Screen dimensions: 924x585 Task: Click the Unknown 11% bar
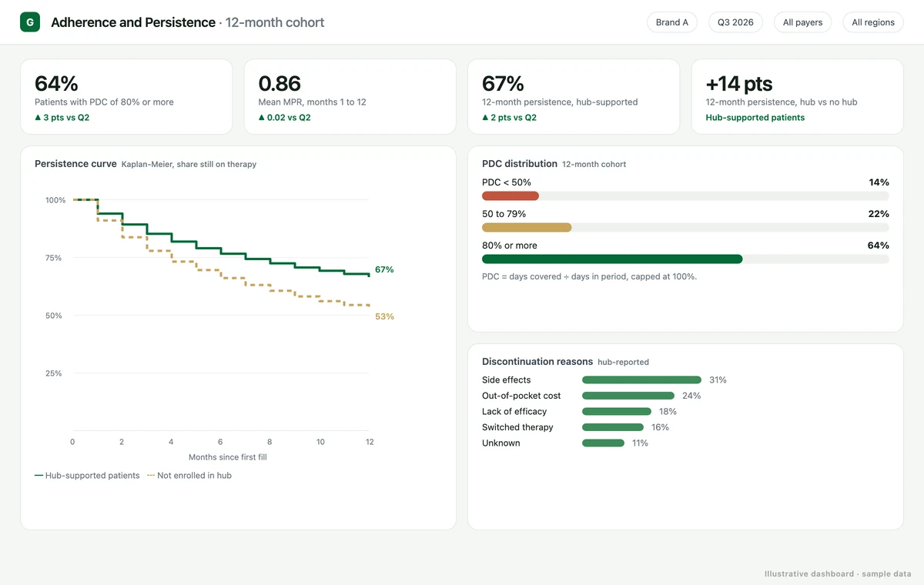604,443
